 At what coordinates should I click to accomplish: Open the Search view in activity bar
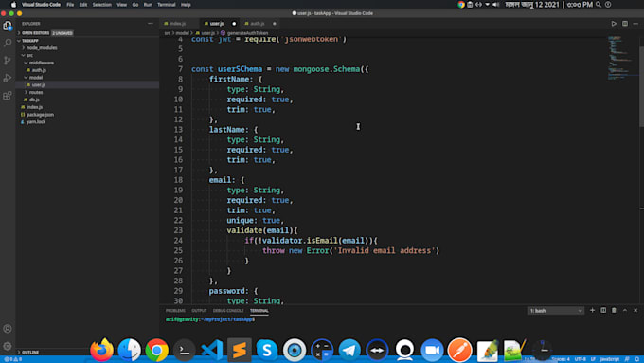pyautogui.click(x=8, y=43)
